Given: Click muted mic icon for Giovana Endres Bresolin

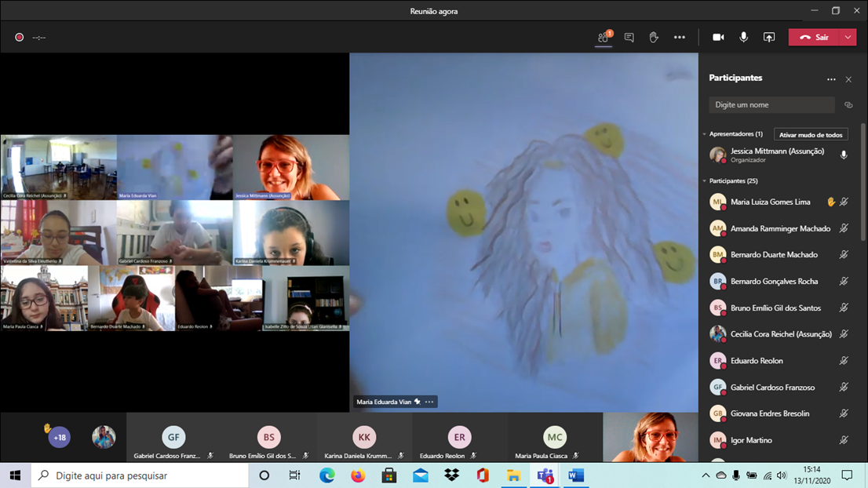Looking at the screenshot, I should coord(844,413).
